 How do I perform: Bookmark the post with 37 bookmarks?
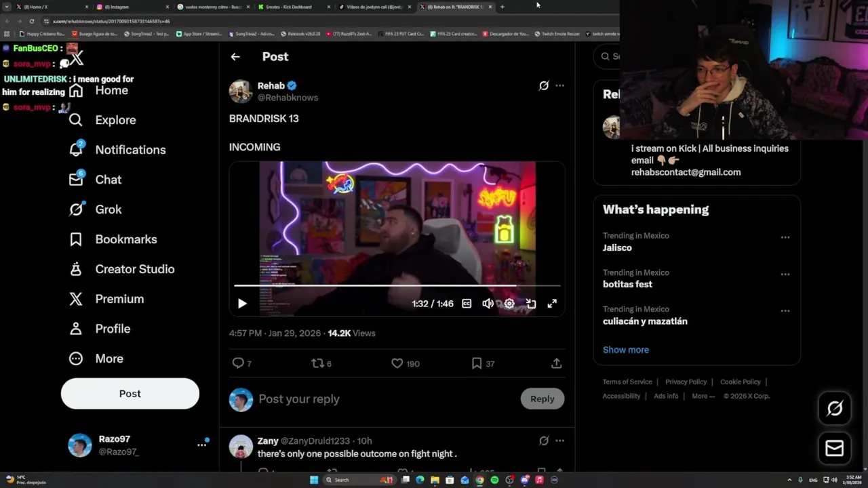click(477, 363)
